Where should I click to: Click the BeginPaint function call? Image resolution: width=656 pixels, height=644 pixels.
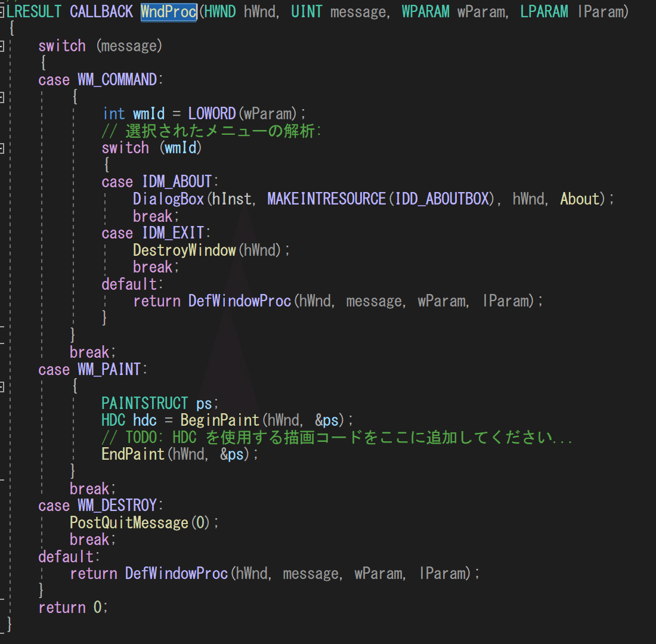pyautogui.click(x=220, y=420)
